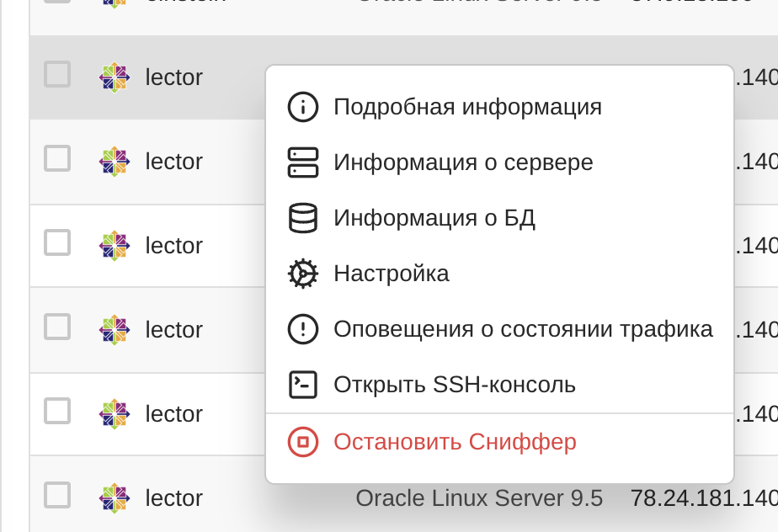Click the red stop icon beside Остановить Сниффер

click(x=302, y=441)
